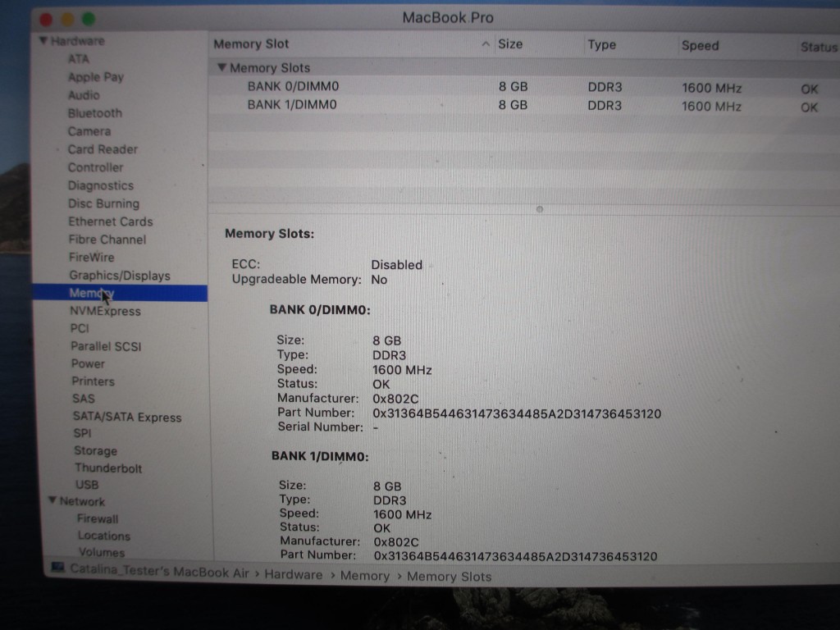Click BANK 0 Manufacturer value 0x802C

tap(395, 399)
